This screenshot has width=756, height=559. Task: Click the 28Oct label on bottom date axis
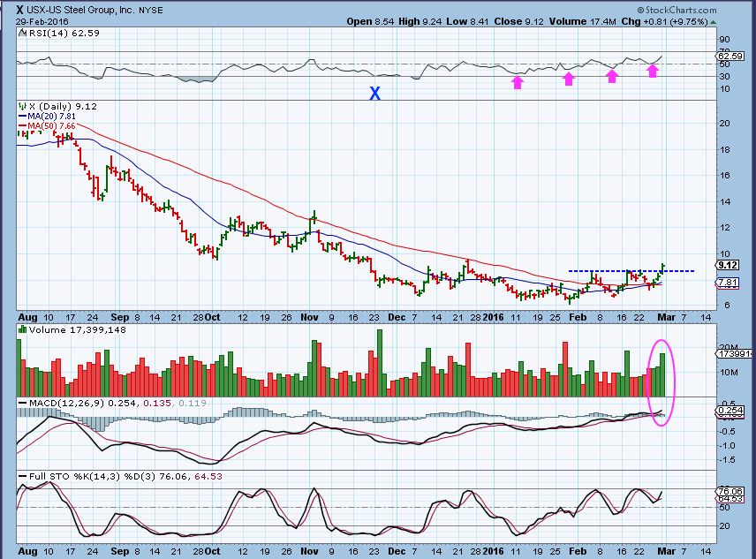(207, 551)
